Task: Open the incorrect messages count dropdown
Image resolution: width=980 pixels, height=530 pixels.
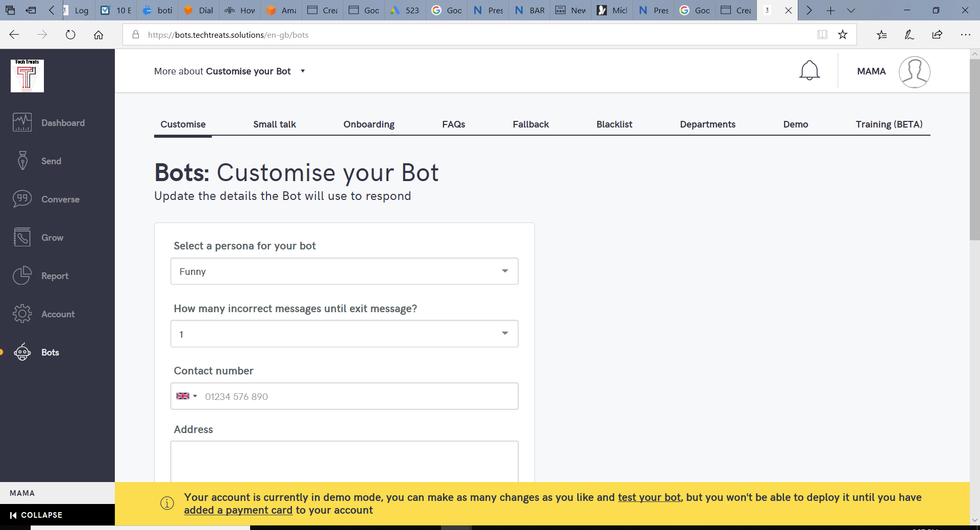Action: [344, 334]
